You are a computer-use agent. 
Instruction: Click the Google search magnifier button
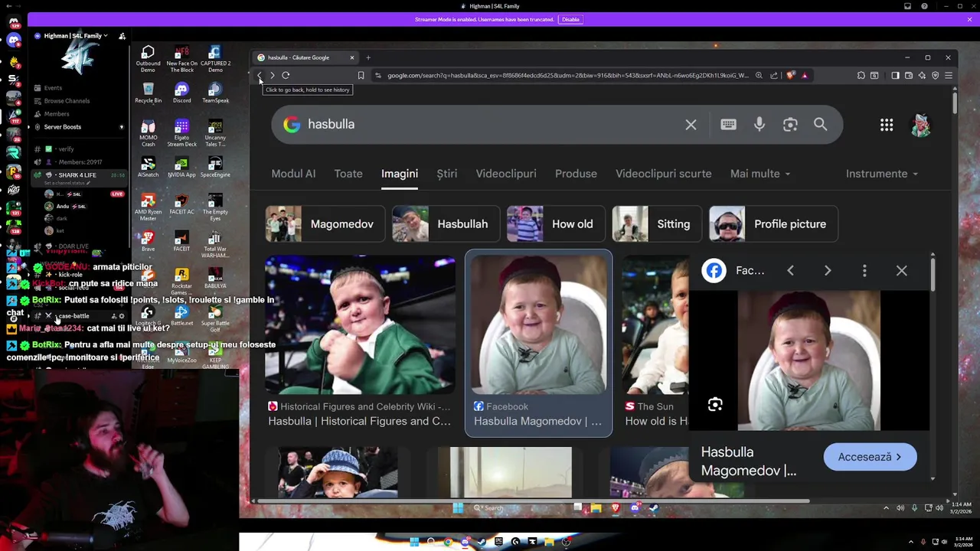(821, 124)
